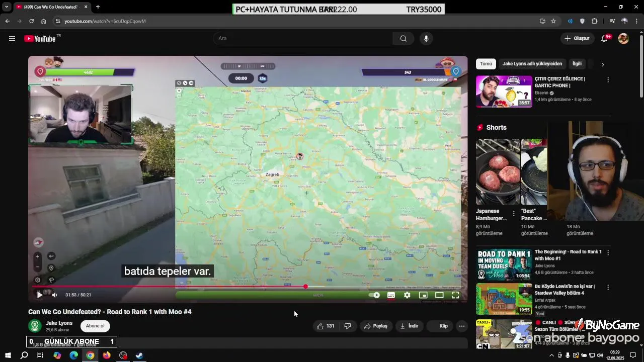This screenshot has height=362, width=644.
Task: Enter full screen mode
Action: coord(455,295)
